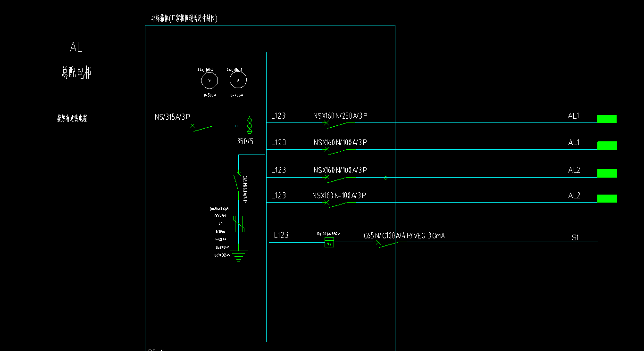Select the '8/20us' surge protector parameter

point(220,231)
